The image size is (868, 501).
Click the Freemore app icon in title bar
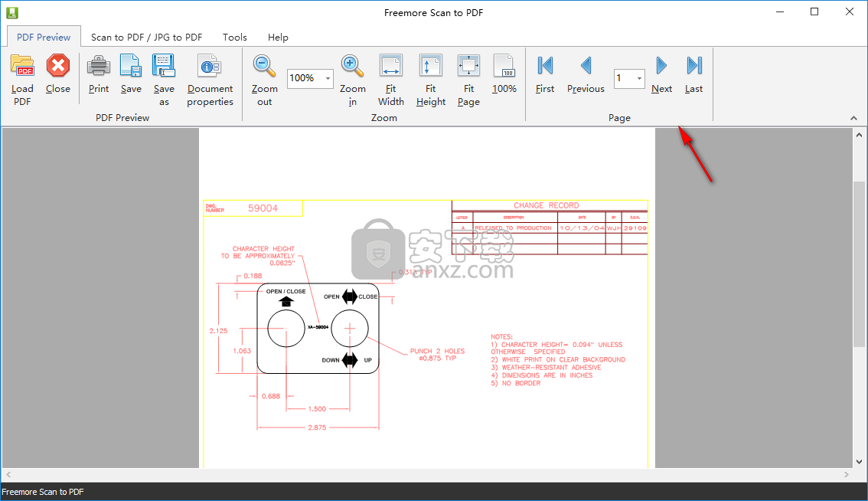tap(11, 12)
